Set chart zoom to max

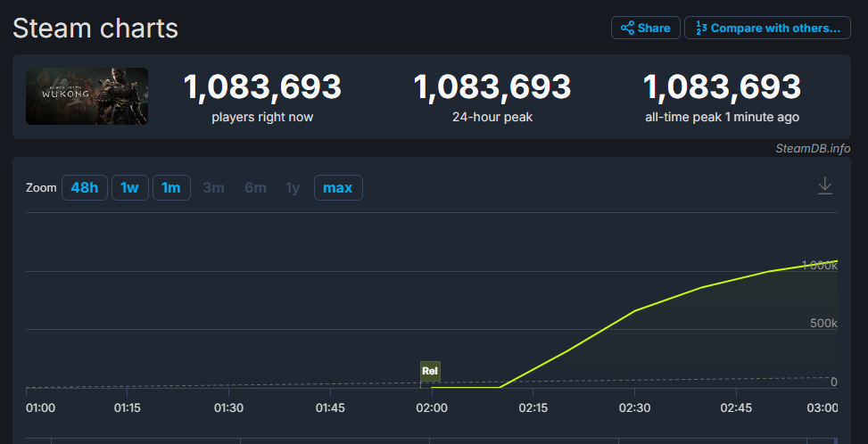pos(338,187)
